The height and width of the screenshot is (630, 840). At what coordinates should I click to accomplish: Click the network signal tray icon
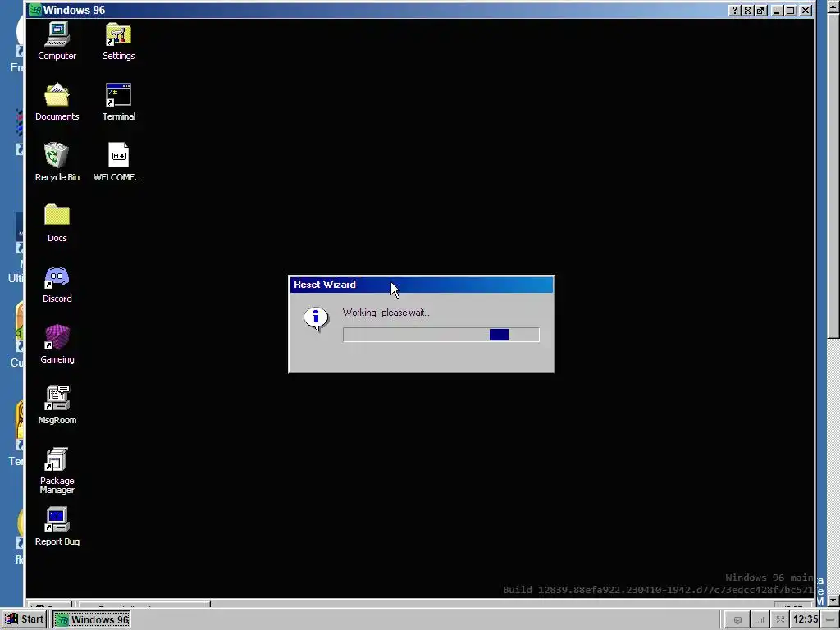(x=760, y=620)
